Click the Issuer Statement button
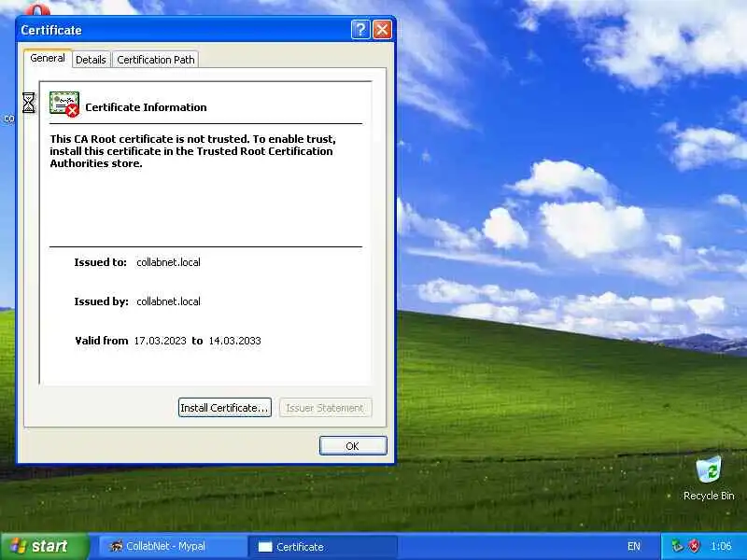747x560 pixels. (325, 408)
